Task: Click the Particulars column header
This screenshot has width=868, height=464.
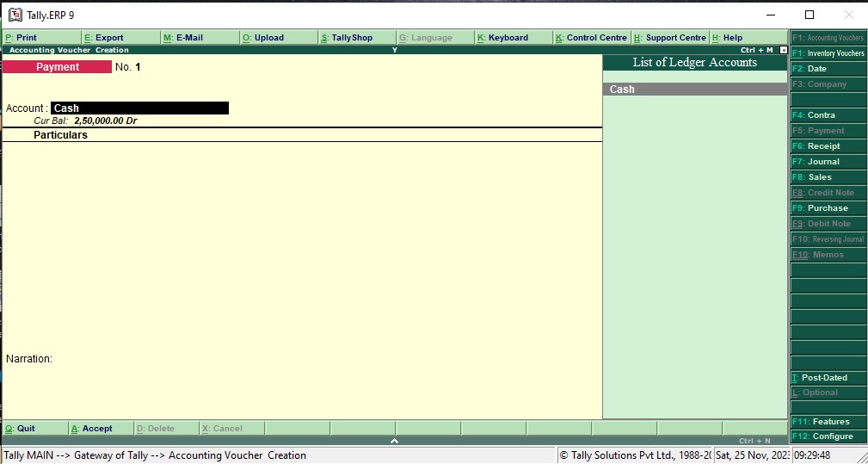Action: tap(60, 135)
